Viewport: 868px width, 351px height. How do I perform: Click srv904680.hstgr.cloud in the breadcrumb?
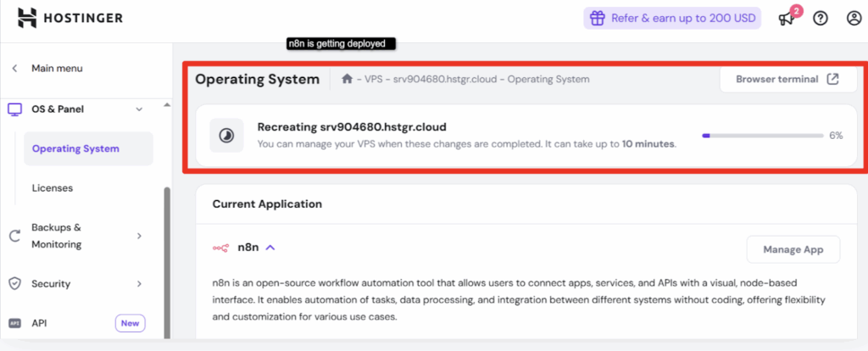[x=444, y=79]
